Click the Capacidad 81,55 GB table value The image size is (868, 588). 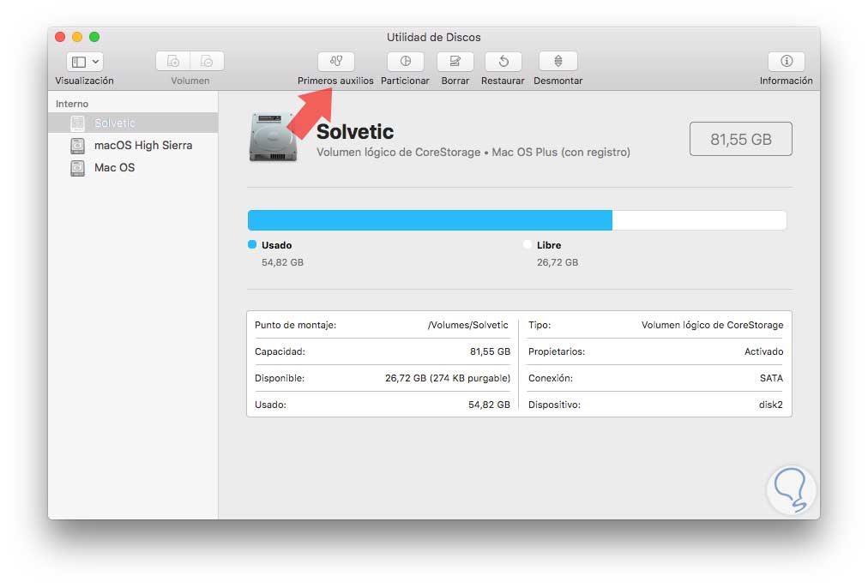(490, 351)
